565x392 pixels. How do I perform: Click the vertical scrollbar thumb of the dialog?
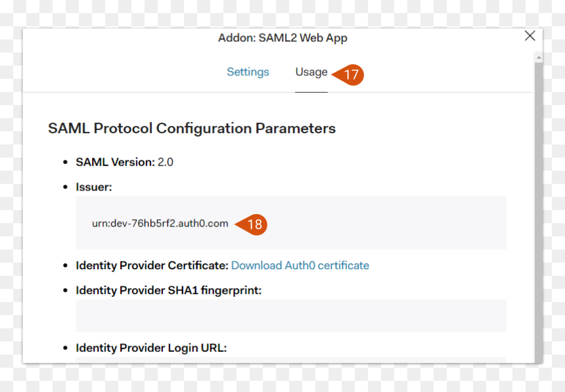(539, 213)
